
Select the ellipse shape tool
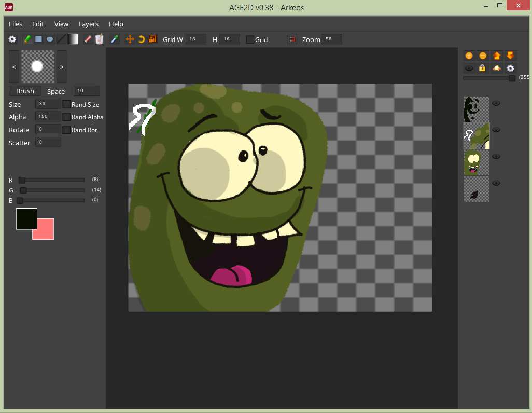[x=50, y=39]
